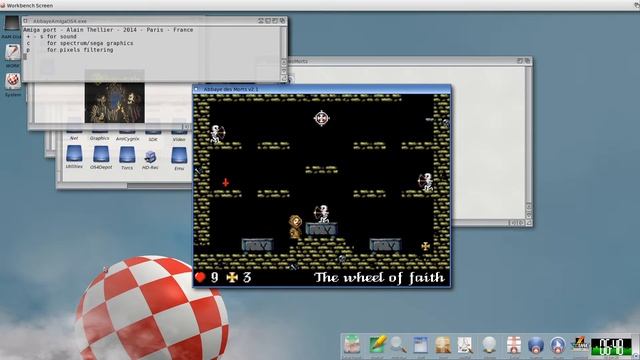Open the OS4Depot drawer icon

[100, 155]
